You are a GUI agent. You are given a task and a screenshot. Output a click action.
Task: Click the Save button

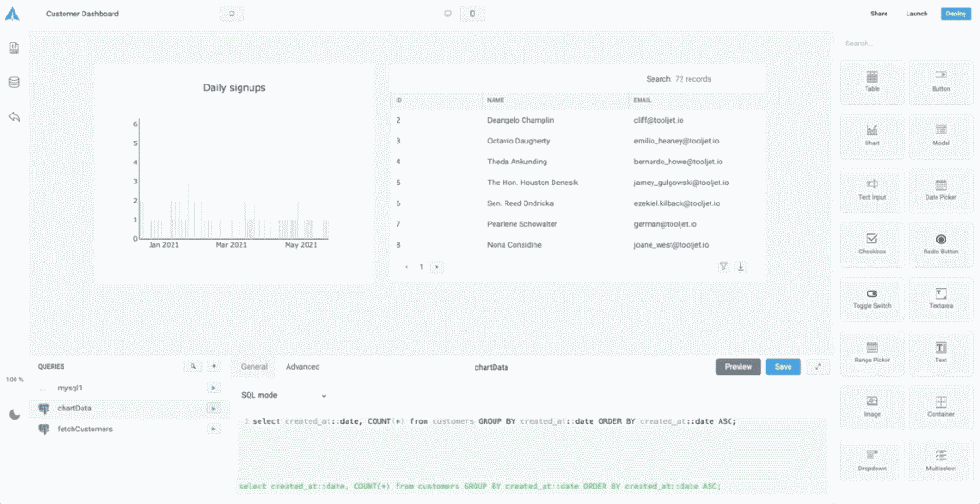tap(783, 367)
